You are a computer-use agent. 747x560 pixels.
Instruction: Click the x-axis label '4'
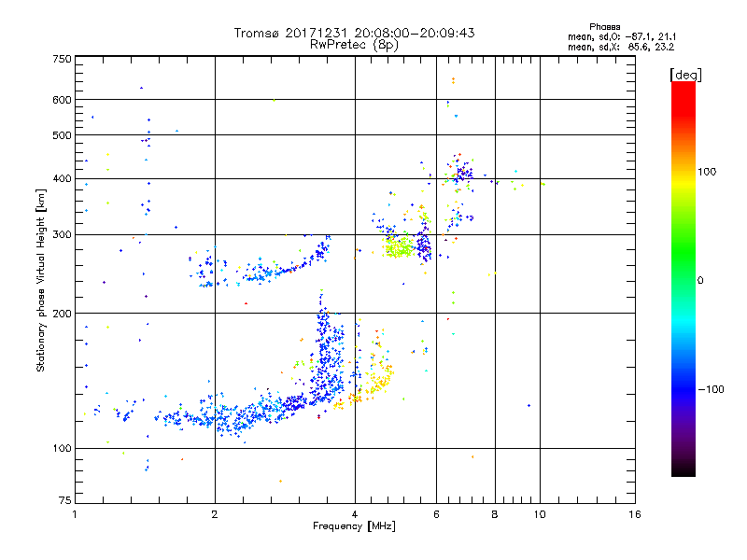(355, 514)
